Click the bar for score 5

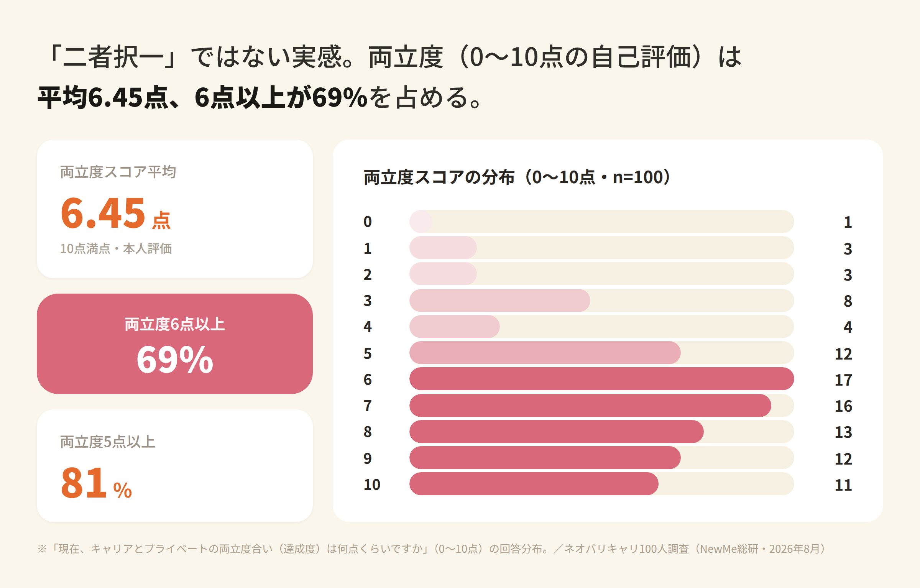(x=545, y=353)
